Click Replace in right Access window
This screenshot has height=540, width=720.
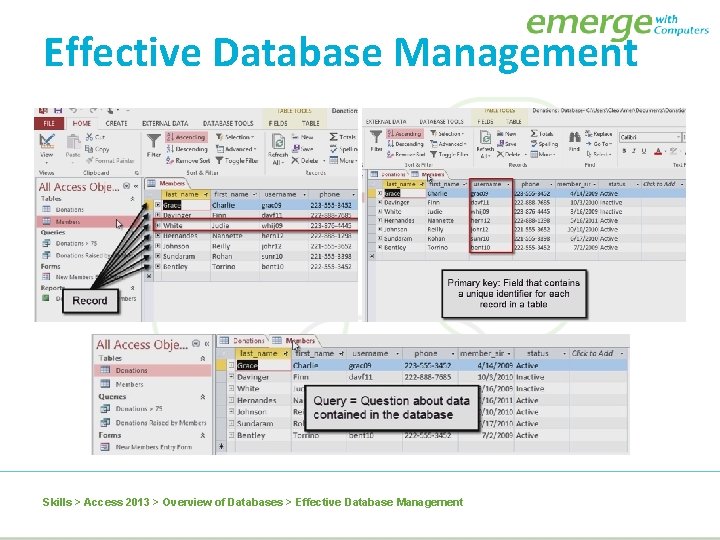598,134
